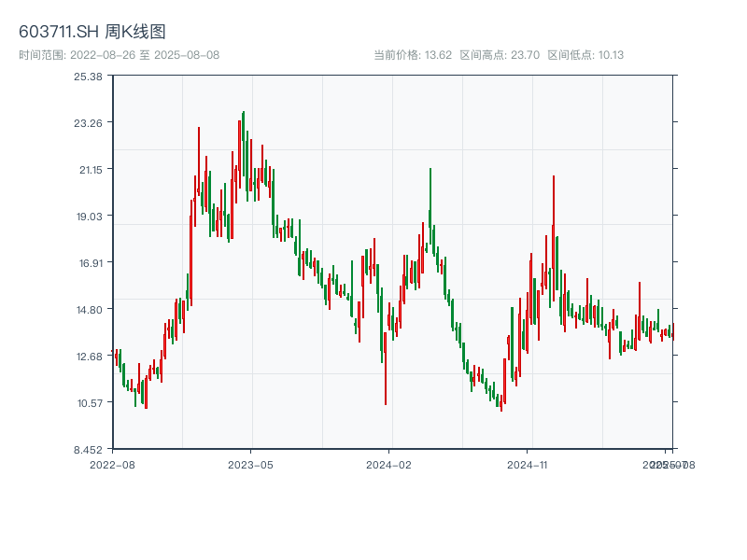
Task: Click y-axis label 23.26
Action: [x=88, y=123]
